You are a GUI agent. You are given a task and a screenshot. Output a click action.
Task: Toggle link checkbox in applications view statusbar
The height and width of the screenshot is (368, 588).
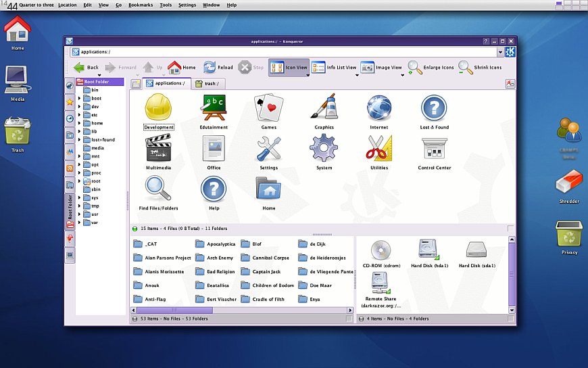(510, 229)
